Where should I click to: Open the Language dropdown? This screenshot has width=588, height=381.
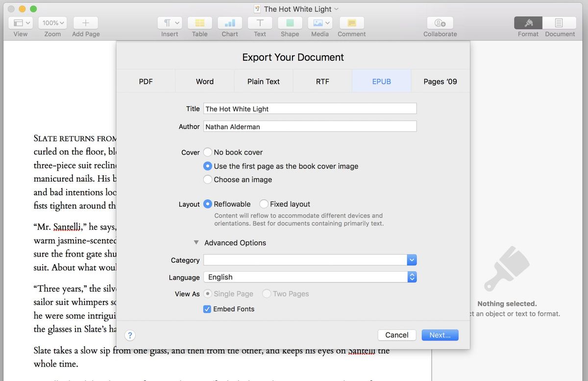(412, 277)
